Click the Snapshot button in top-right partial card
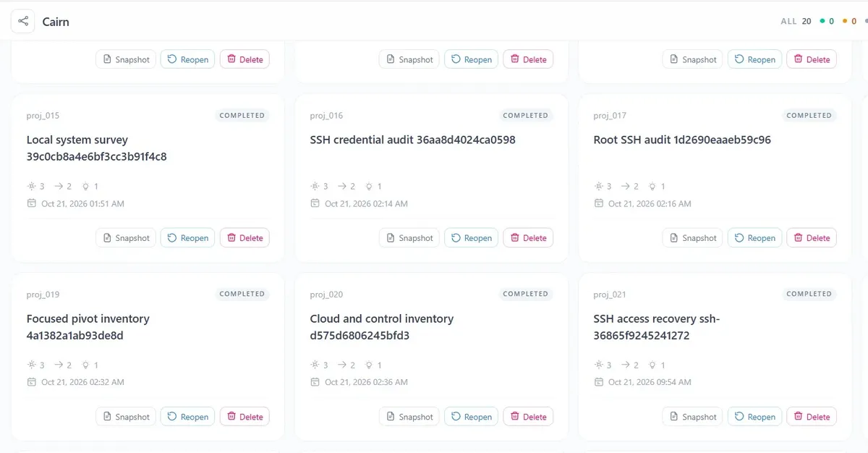This screenshot has height=453, width=868. click(693, 59)
